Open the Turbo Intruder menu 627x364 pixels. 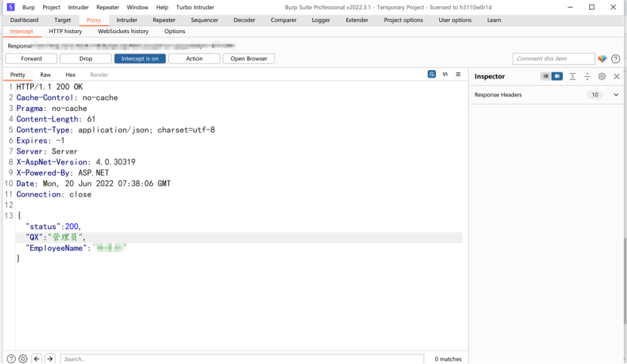tap(195, 8)
